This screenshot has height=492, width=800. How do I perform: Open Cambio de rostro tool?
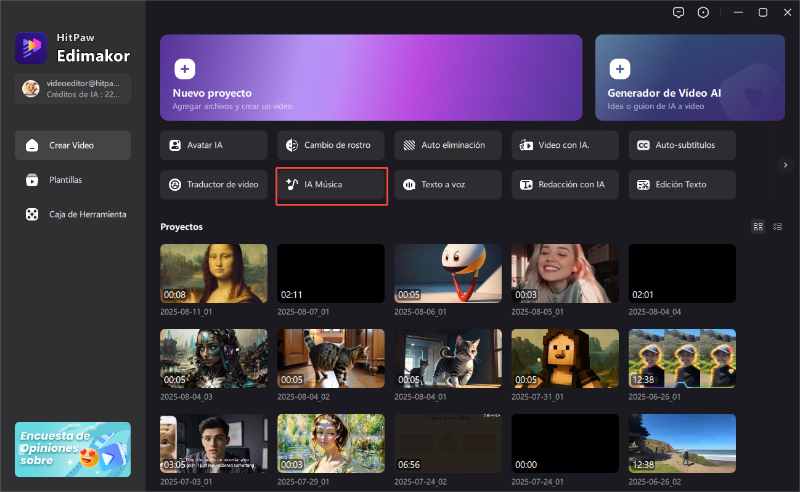click(331, 145)
